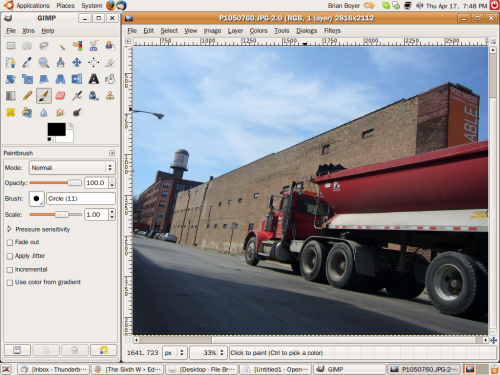The width and height of the screenshot is (500, 375).
Task: Open the image window Select menu
Action: click(x=169, y=31)
